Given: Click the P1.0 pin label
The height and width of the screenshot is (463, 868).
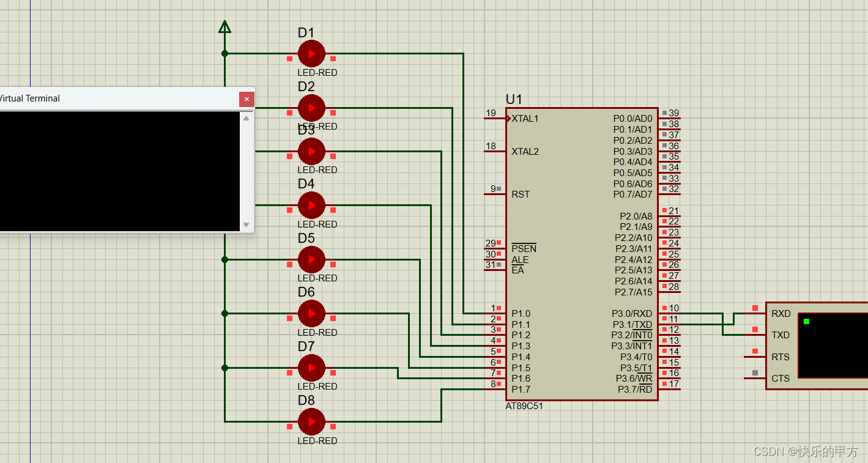Looking at the screenshot, I should pos(521,314).
